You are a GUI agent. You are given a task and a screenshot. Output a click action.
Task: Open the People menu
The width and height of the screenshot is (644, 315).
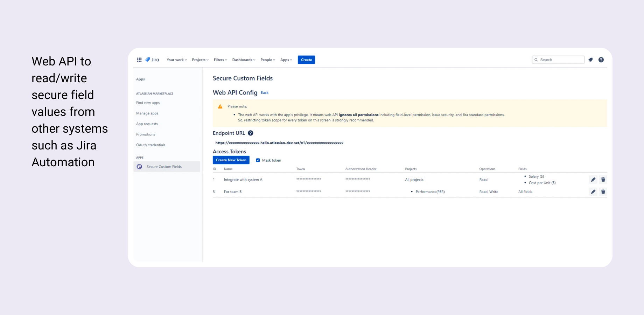(267, 59)
